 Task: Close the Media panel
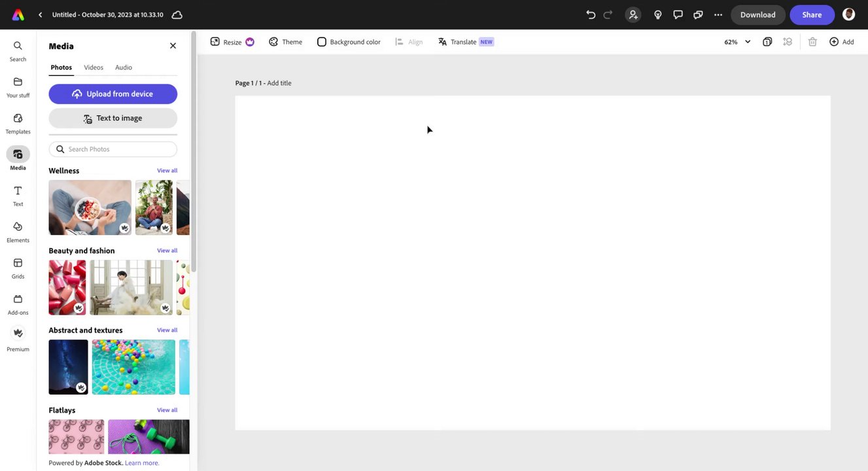tap(173, 46)
